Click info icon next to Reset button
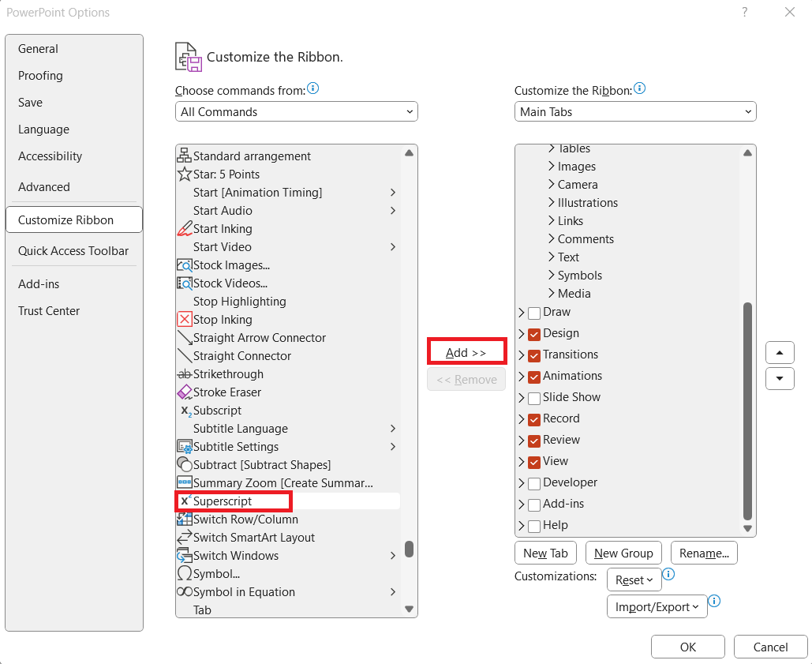Screen dimensions: 812x664 click(x=668, y=574)
